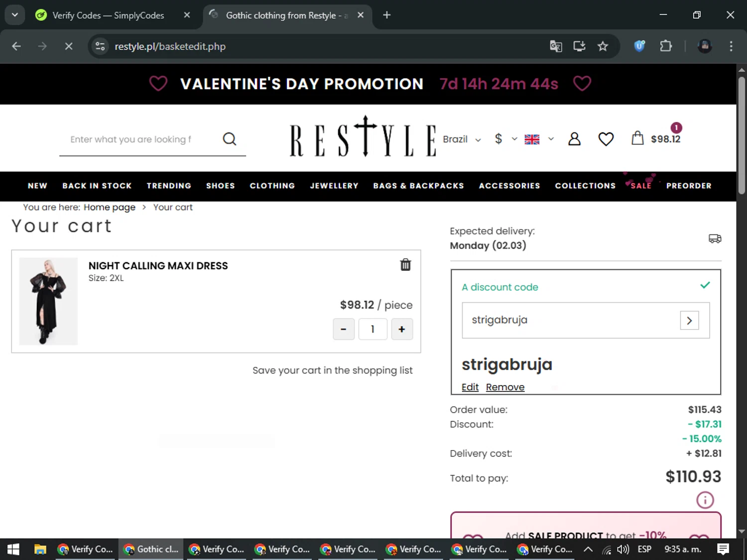Click the Edit discount code link
This screenshot has height=560, width=747.
click(x=470, y=387)
